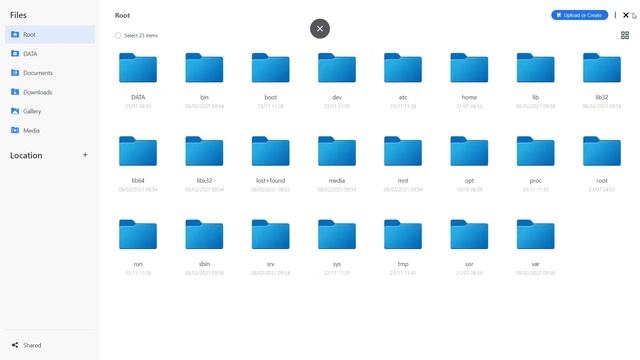Open the lost+found folder
The height and width of the screenshot is (360, 640).
271,151
